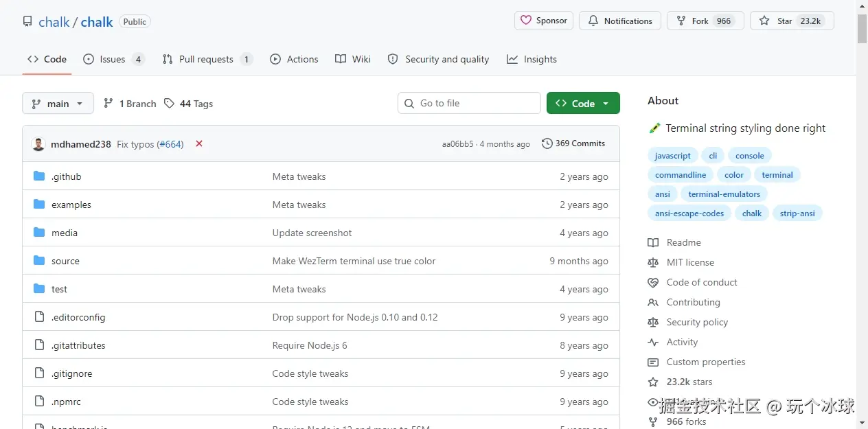Click the bell icon in Notifications button
The image size is (868, 429).
[593, 21]
